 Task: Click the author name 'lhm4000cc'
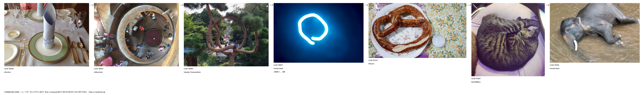pyautogui.click(x=476, y=82)
